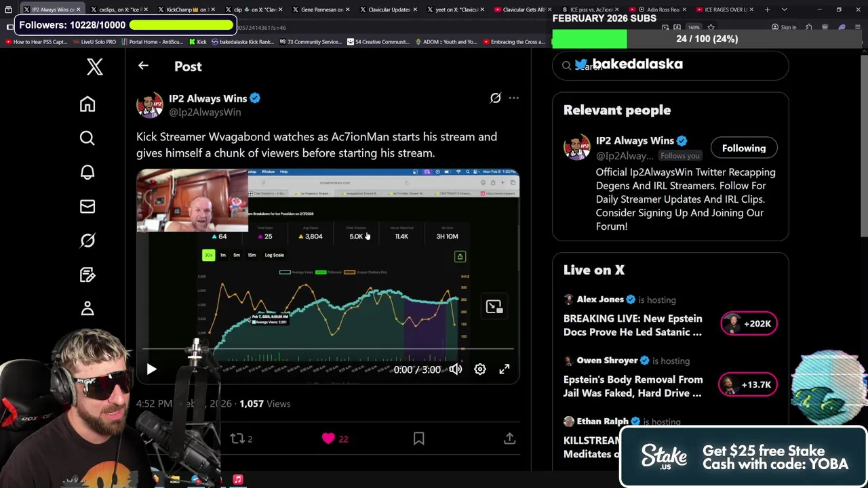Open the tab list dropdown arrow
Screen dimensions: 868x488
[784, 9]
